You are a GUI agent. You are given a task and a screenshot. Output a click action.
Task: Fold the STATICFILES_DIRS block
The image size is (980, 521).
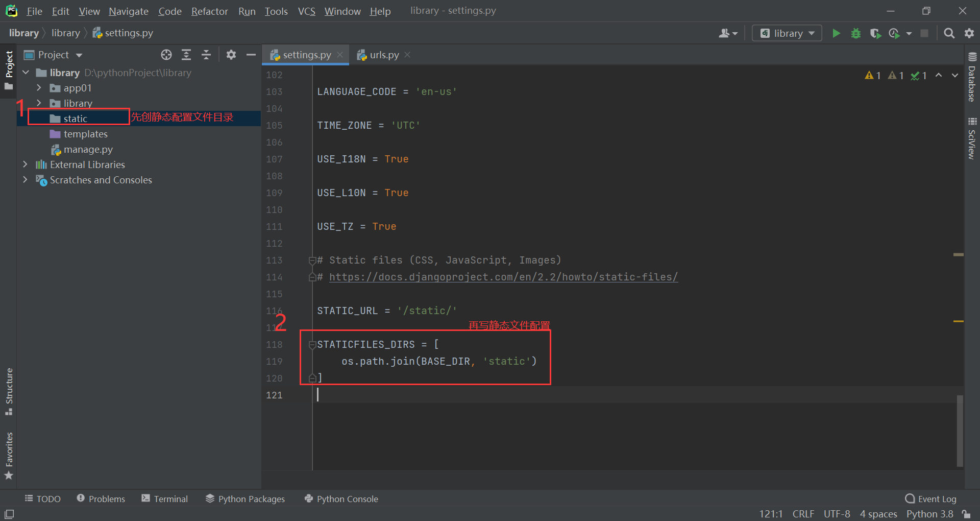point(312,345)
